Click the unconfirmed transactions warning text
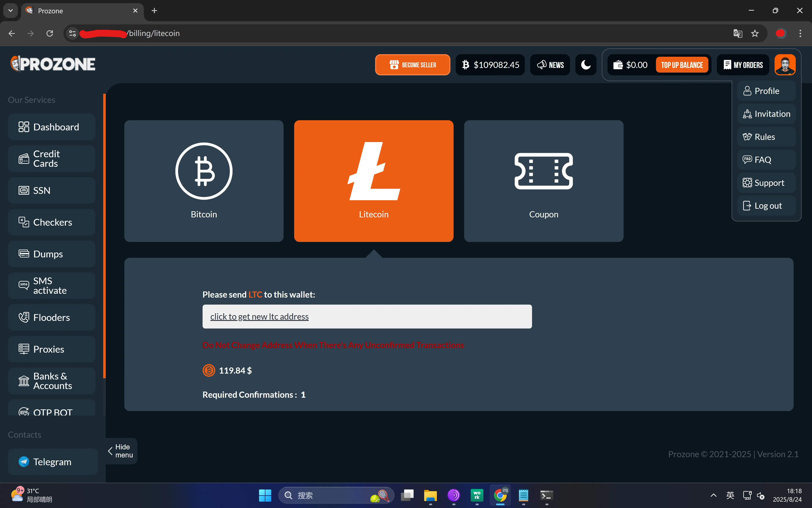Viewport: 812px width, 508px height. [x=333, y=345]
